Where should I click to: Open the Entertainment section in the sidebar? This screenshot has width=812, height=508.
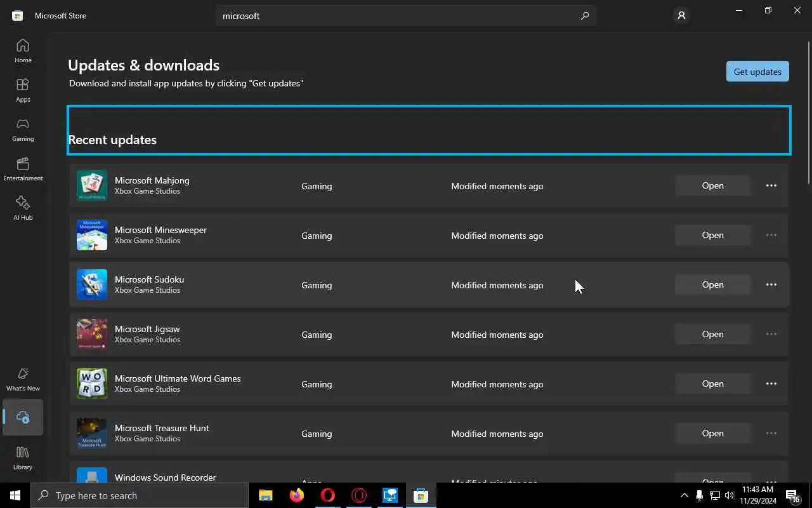pos(23,169)
